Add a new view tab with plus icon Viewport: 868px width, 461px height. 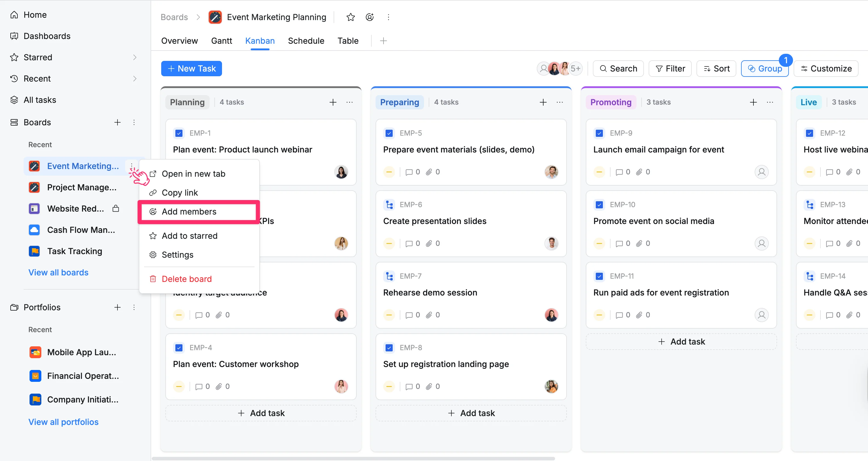pyautogui.click(x=383, y=41)
